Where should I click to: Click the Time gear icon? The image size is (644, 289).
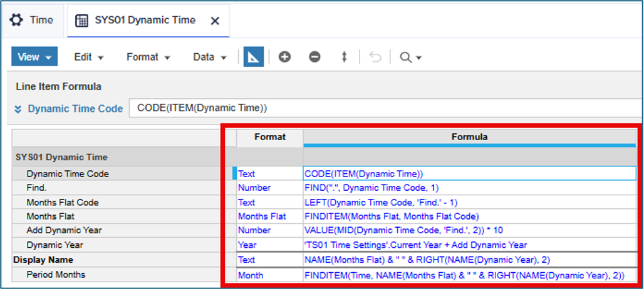tap(16, 20)
